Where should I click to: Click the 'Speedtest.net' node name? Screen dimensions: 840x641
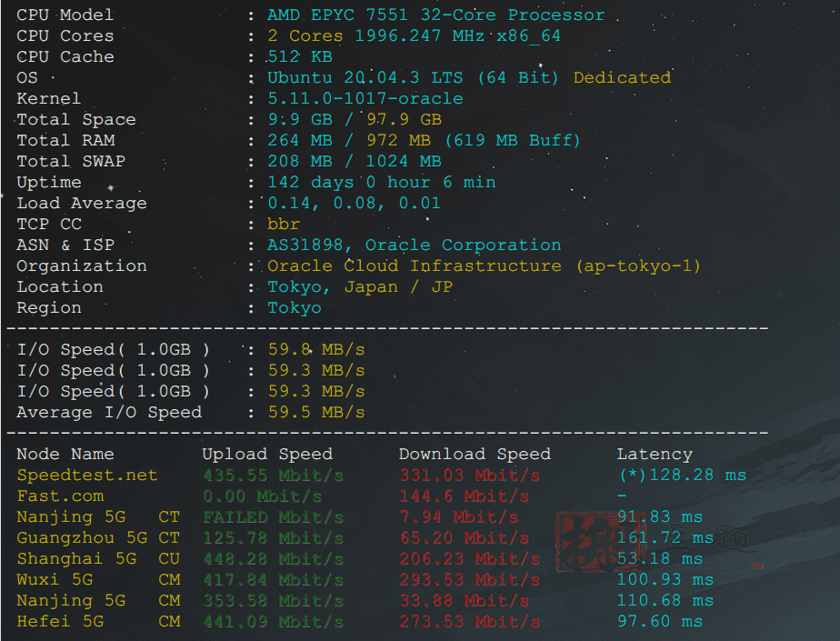[x=87, y=475]
